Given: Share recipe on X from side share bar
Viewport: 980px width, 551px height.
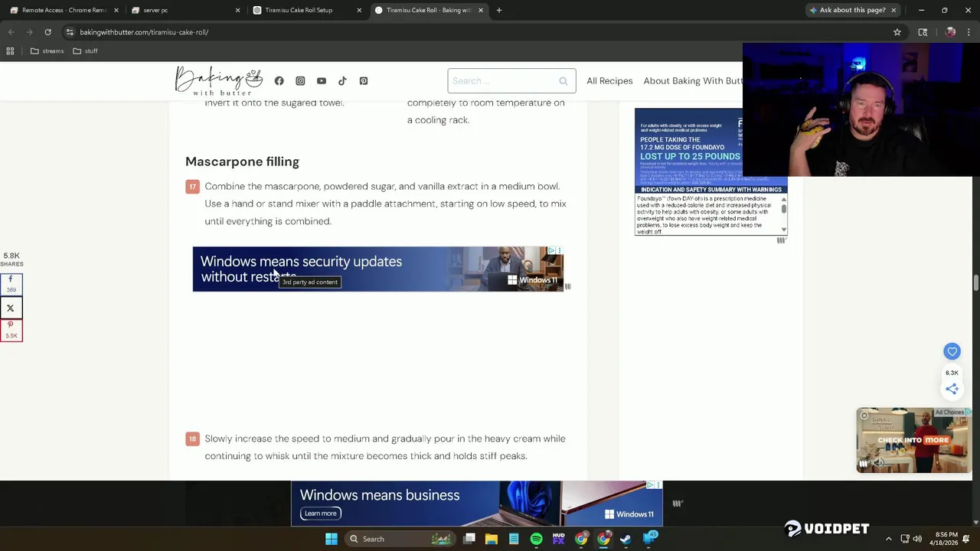Looking at the screenshot, I should 11,308.
